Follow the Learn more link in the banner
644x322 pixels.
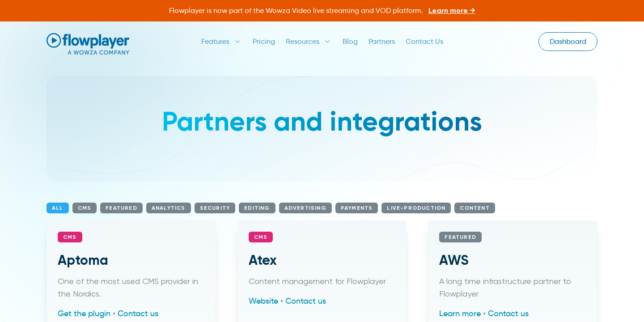click(451, 10)
